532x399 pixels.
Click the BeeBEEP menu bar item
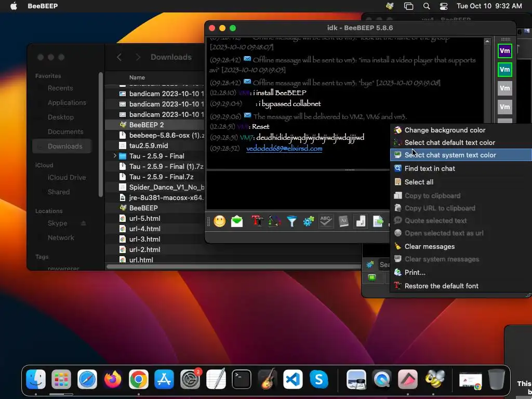[x=43, y=6]
